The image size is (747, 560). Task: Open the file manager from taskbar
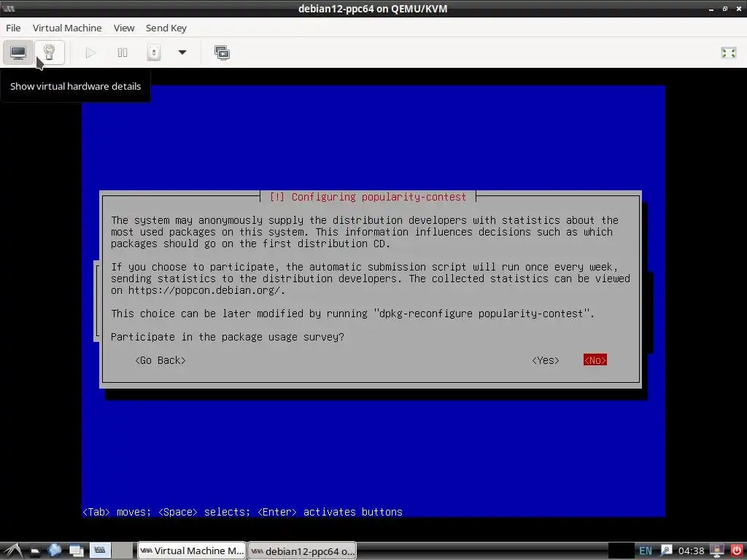pyautogui.click(x=35, y=551)
